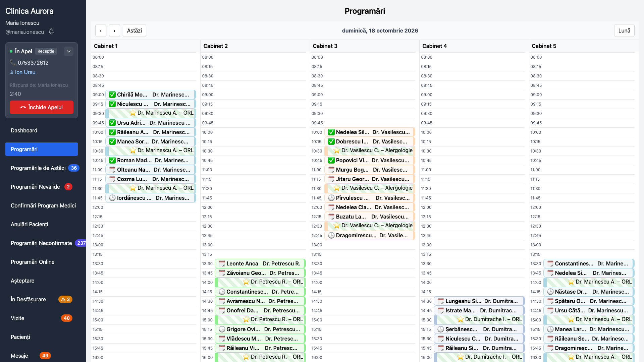Jump to Astăzi
Screen dimensions: 644x362
[135, 31]
